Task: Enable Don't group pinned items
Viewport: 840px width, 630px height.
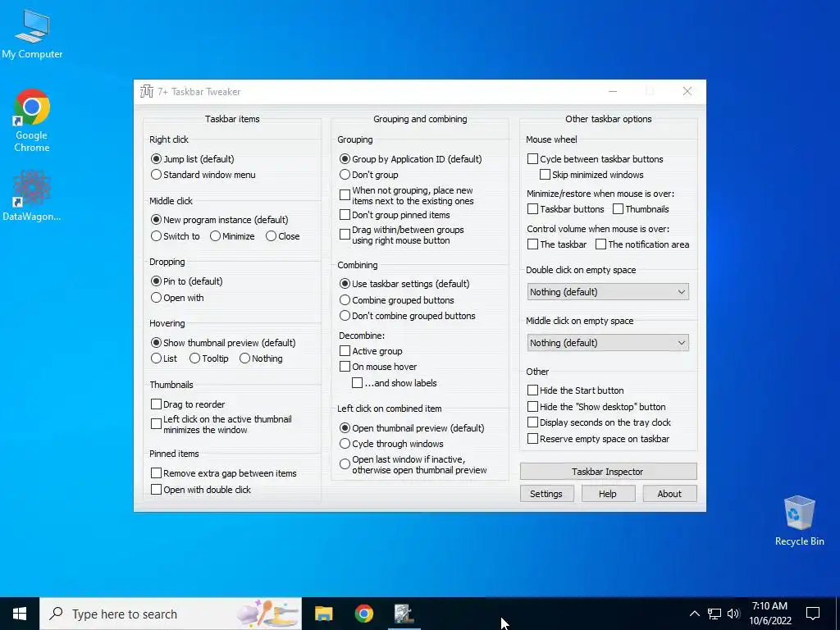Action: coord(395,215)
